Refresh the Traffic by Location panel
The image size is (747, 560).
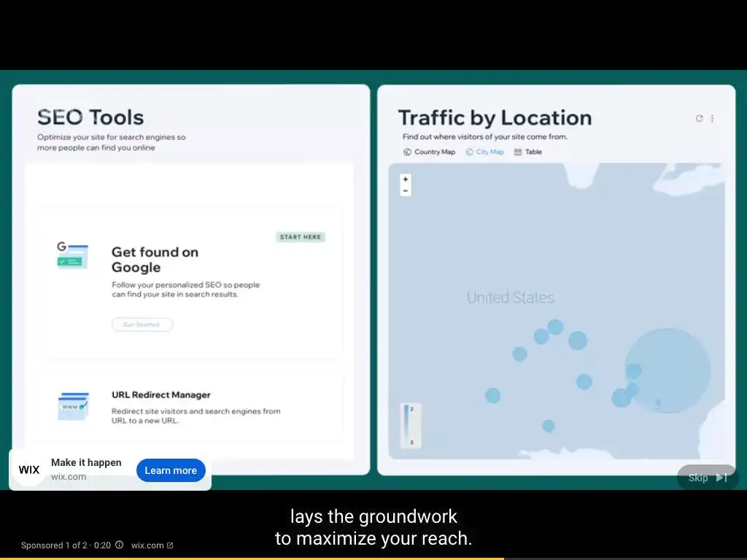coord(699,118)
